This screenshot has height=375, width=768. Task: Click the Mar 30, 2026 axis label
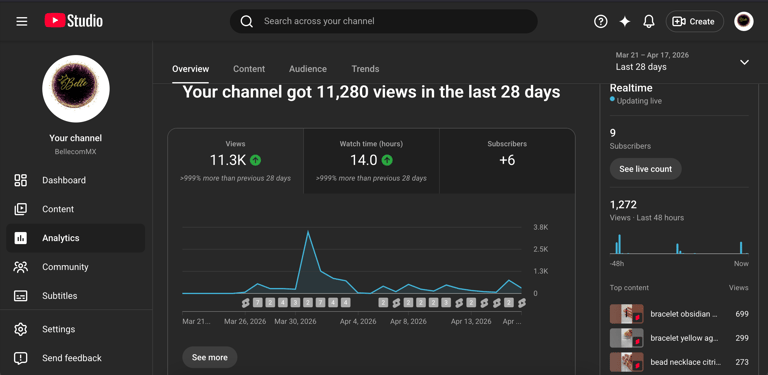click(295, 322)
